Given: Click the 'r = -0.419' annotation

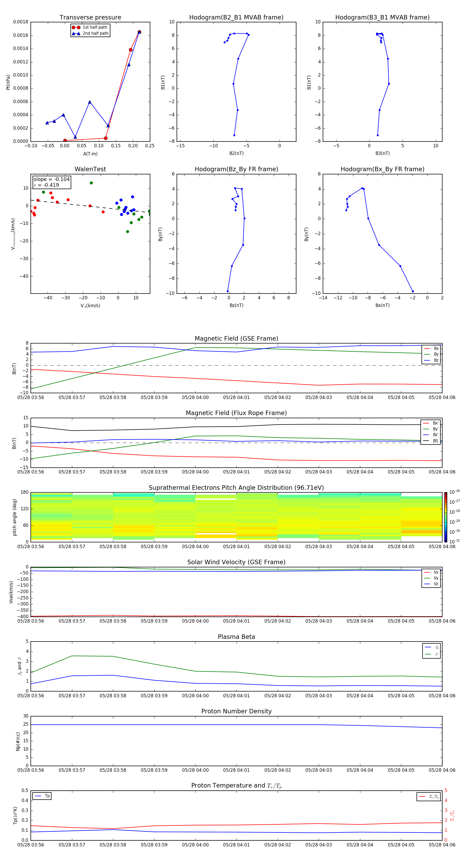Looking at the screenshot, I should (x=47, y=185).
